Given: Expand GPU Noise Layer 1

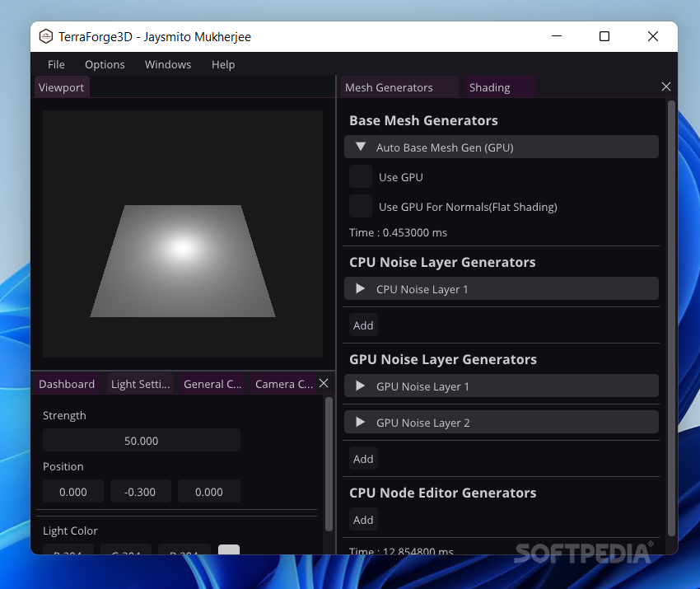Looking at the screenshot, I should [502, 386].
